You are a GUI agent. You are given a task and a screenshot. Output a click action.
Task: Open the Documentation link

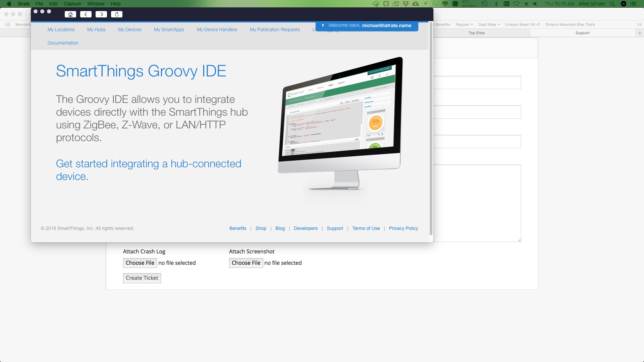tap(63, 43)
